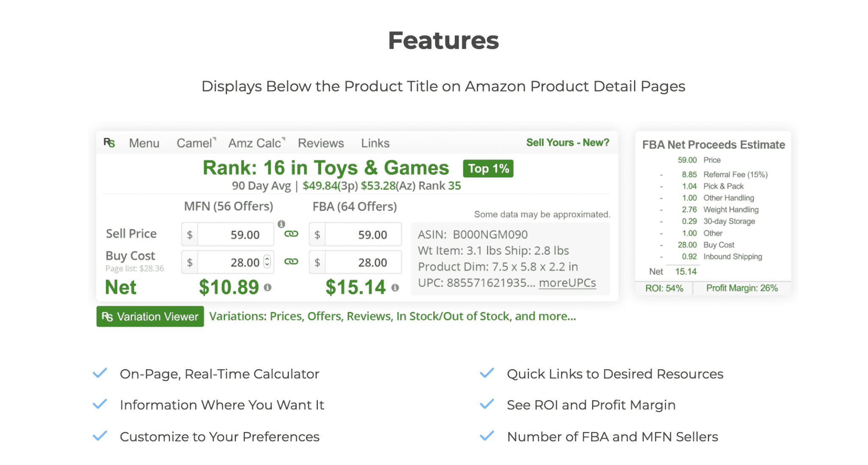Click the info icon above Sell Price link

coord(281,224)
